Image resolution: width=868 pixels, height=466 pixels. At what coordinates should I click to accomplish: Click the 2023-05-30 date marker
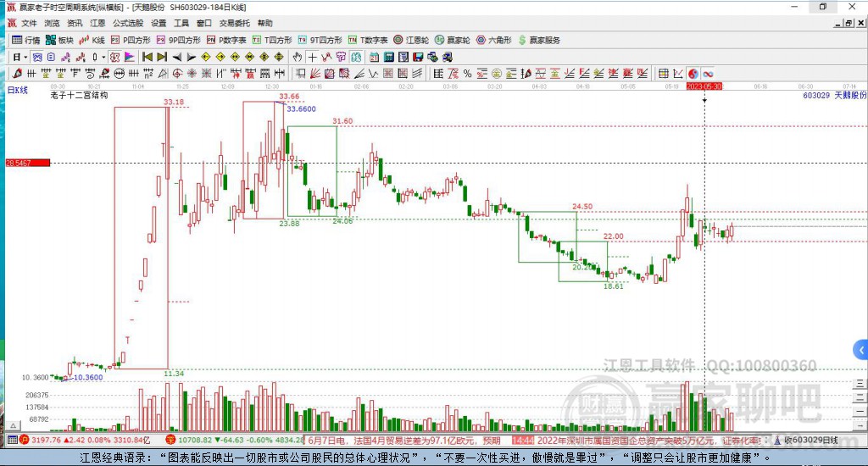[704, 86]
